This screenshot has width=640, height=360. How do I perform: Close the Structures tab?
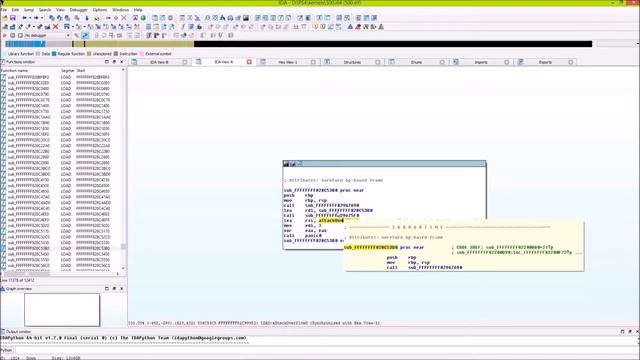[378, 62]
